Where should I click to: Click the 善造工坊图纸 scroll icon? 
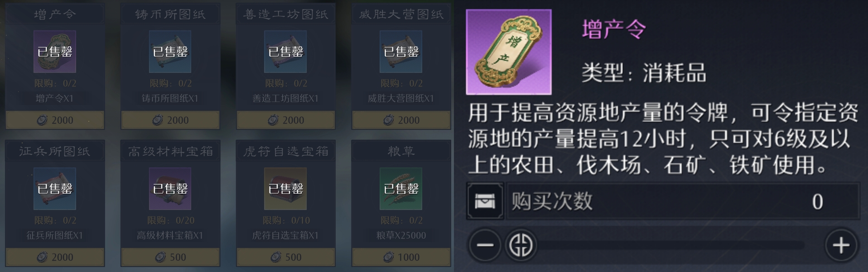coord(285,52)
